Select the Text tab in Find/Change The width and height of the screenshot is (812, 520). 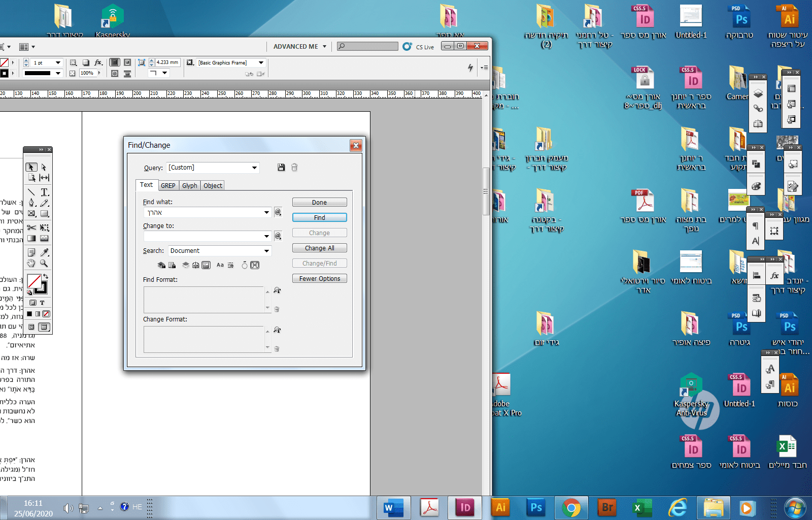[x=147, y=185]
